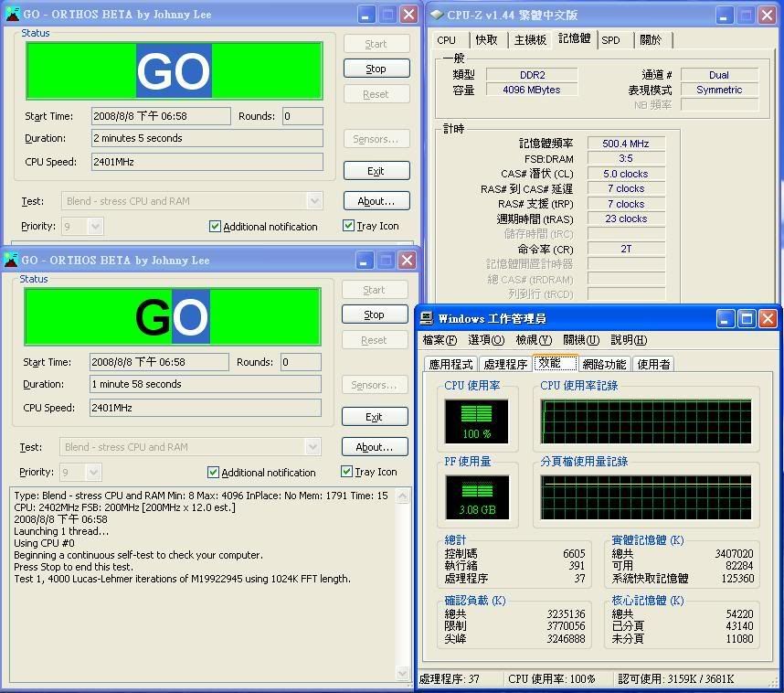Click log line 'Launching 1 thread...'
This screenshot has width=784, height=693.
[61, 531]
